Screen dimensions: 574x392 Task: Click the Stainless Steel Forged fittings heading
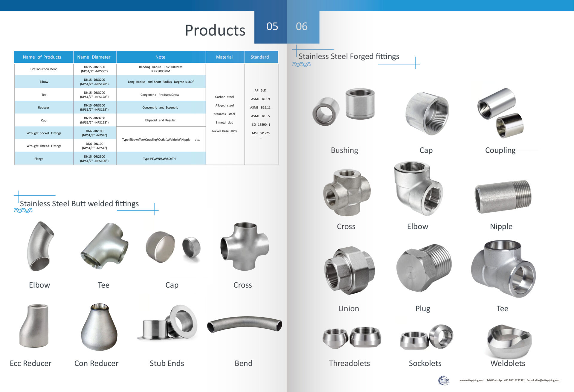click(349, 56)
